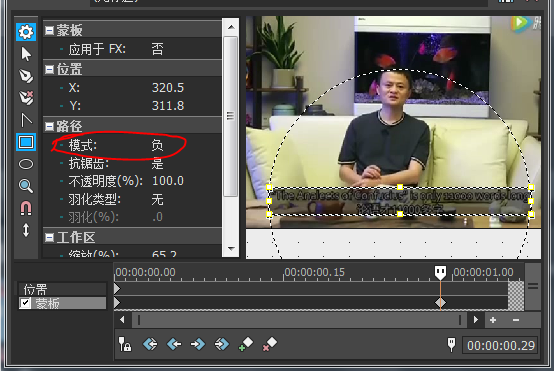554x371 pixels.
Task: Click the timeline zoom in plus button
Action: point(493,320)
